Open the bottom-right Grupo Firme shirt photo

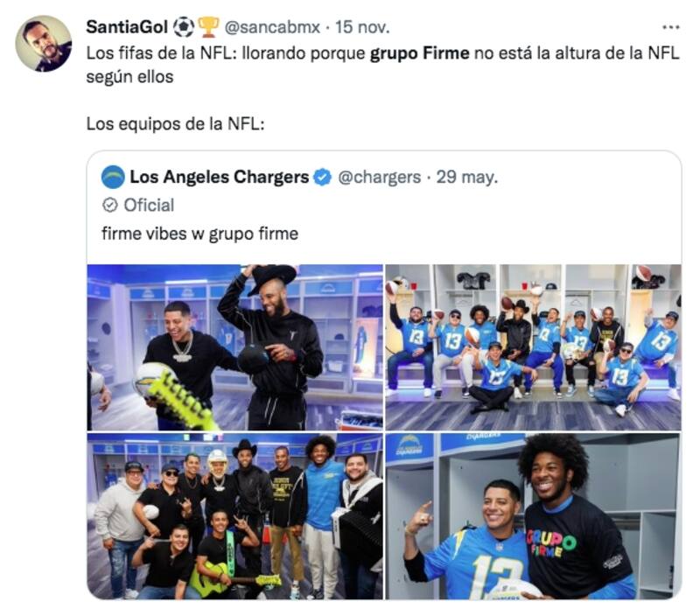point(533,515)
